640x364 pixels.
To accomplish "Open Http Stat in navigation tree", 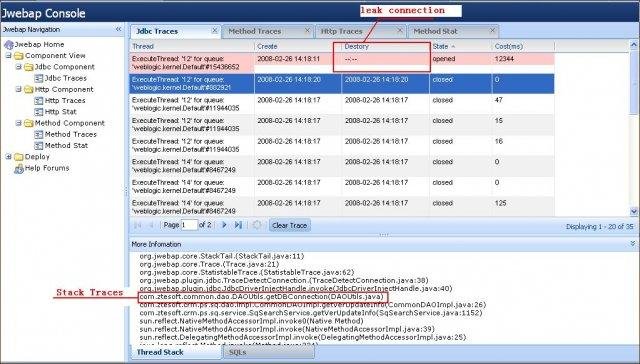I will [60, 112].
